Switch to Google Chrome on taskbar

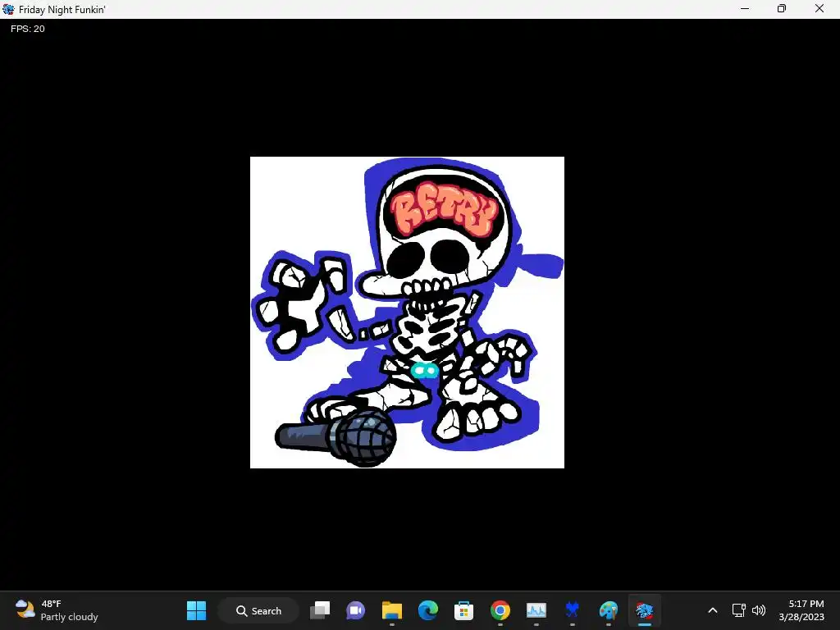click(500, 610)
